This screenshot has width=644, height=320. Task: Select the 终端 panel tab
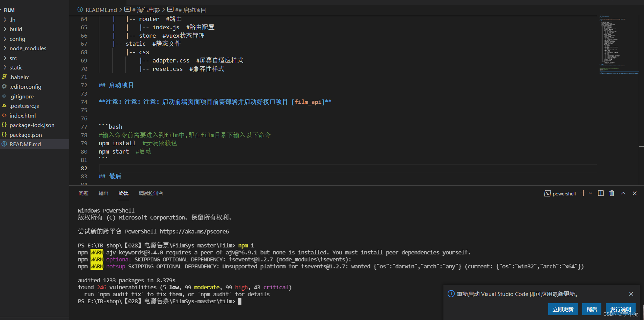pyautogui.click(x=124, y=193)
